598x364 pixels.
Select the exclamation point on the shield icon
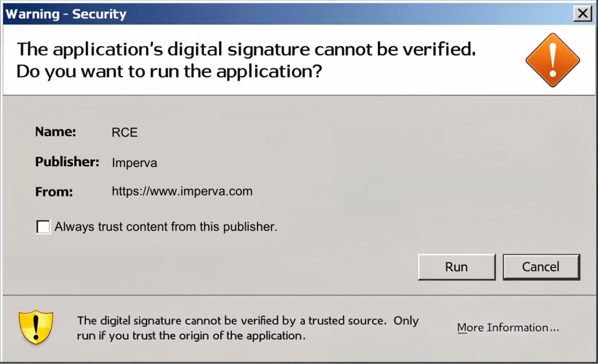(x=36, y=327)
